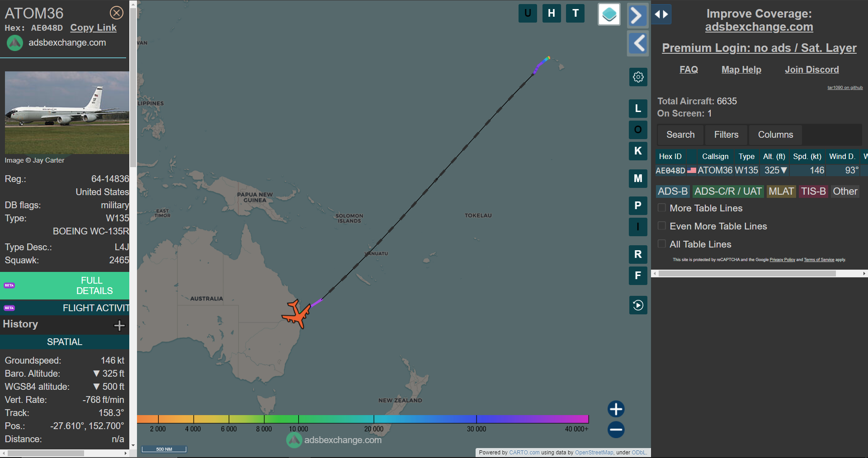Open FLIGHT ACTIVITY button
The image size is (868, 458).
tap(65, 308)
